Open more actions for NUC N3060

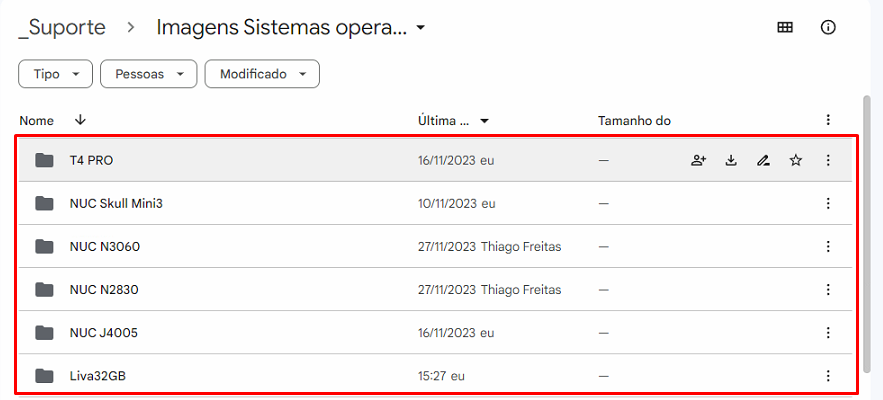click(x=828, y=246)
